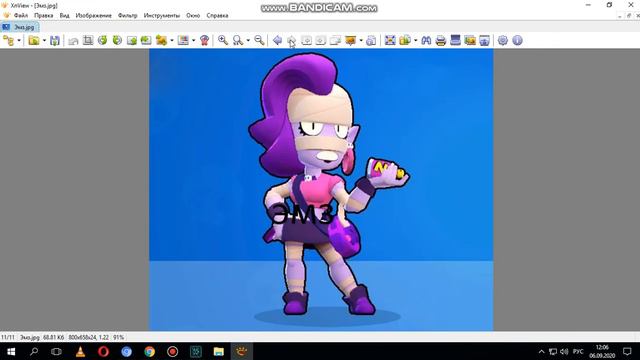Click the zoom fit magnifier icon
Viewport: 640px width, 360px height.
pyautogui.click(x=238, y=40)
